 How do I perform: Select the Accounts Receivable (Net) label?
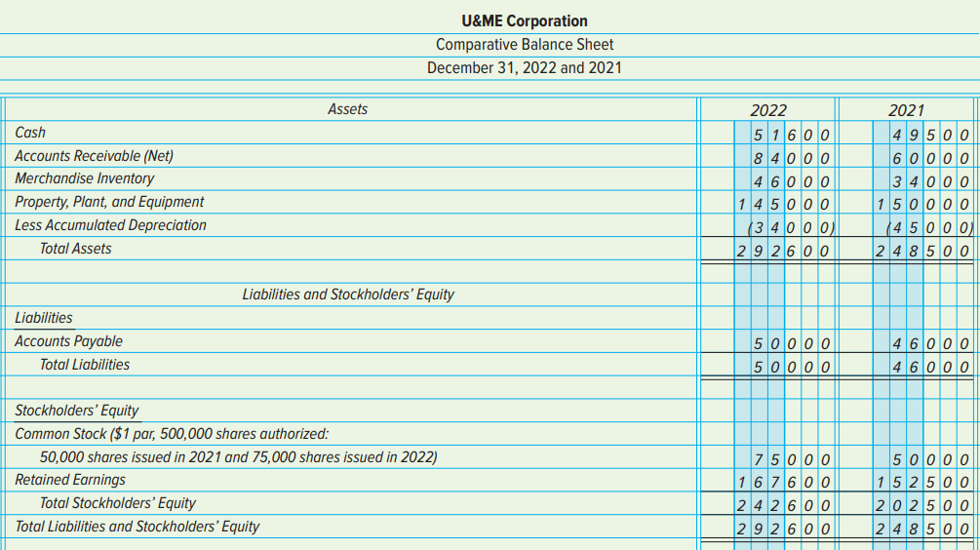pyautogui.click(x=94, y=156)
